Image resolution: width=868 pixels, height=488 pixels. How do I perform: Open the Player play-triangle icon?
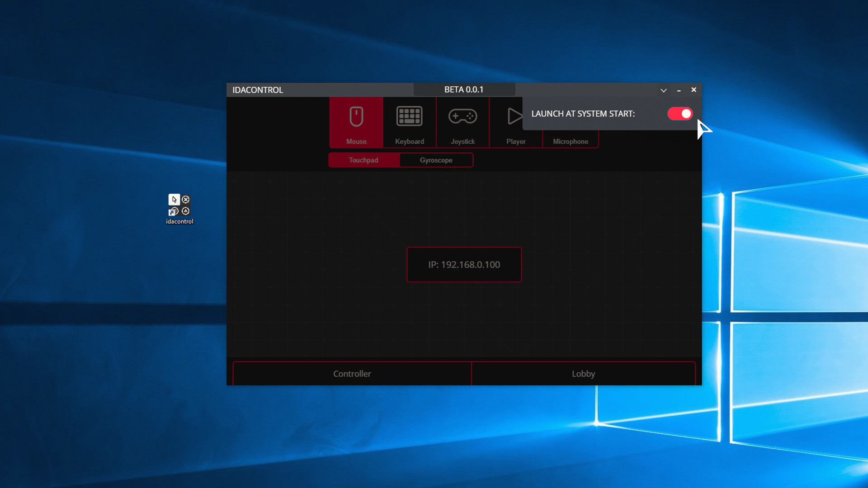point(514,117)
